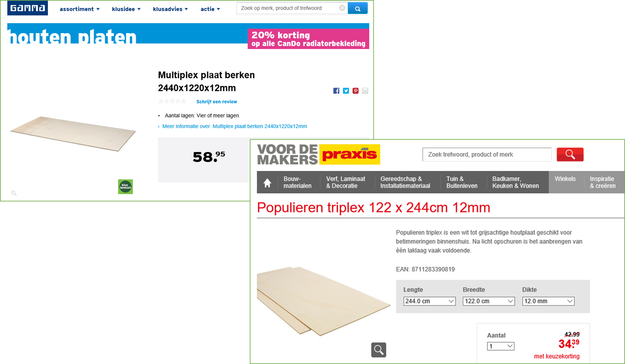Click the Gamma logo
Screen dimensions: 625x364
[x=27, y=8]
